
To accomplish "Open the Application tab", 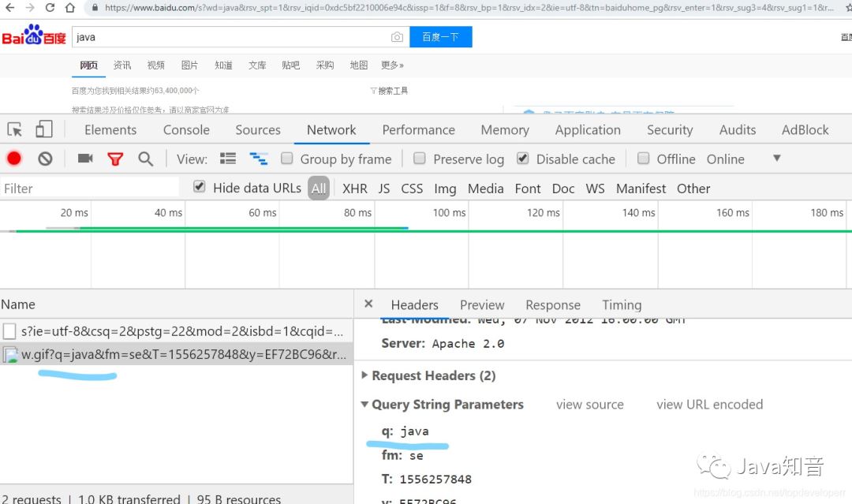I will (588, 130).
